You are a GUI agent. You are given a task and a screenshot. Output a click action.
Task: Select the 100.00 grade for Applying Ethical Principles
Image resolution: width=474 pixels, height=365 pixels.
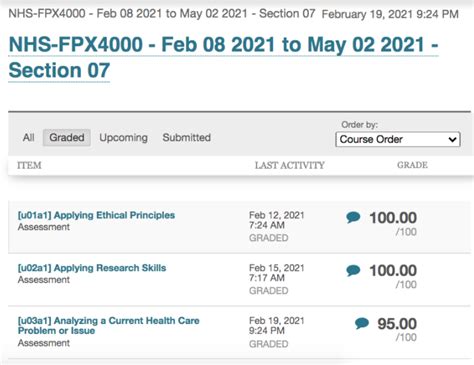tap(393, 218)
